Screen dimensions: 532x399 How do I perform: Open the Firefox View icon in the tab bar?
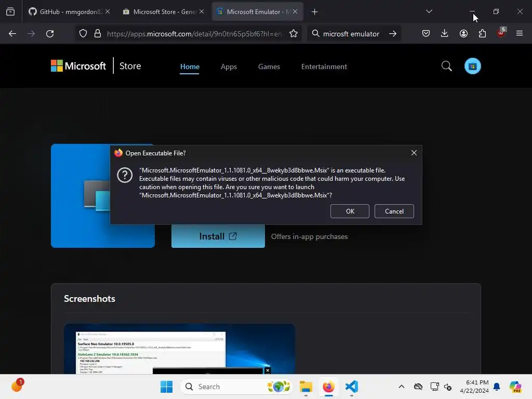10,12
